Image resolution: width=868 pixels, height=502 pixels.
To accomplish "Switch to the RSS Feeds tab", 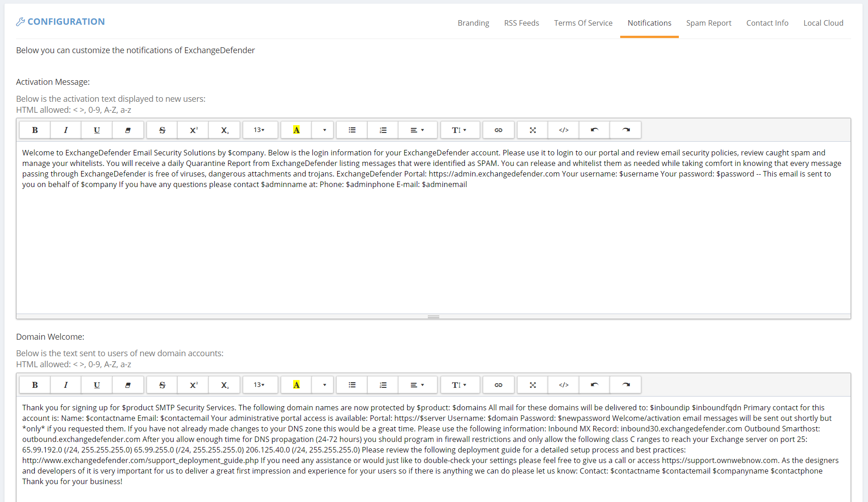I will (521, 23).
